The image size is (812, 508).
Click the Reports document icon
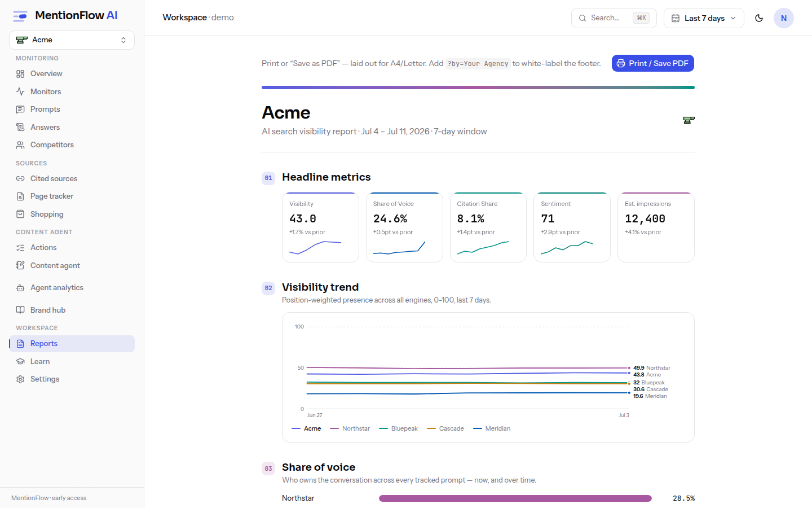(x=20, y=344)
